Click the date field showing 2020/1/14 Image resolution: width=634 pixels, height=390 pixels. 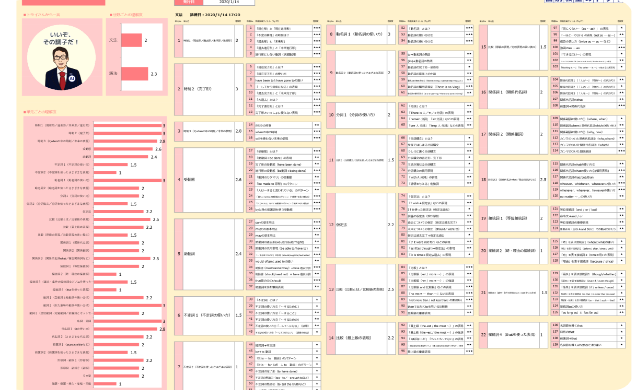pos(229,2)
